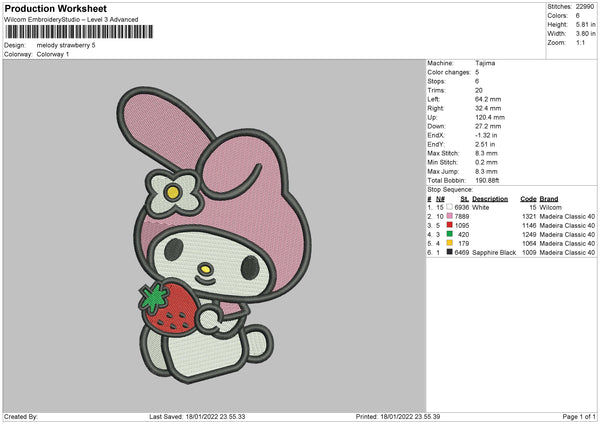Viewport: 600px width, 424px height.
Task: Click the "Created By:" footer label
Action: [x=21, y=417]
